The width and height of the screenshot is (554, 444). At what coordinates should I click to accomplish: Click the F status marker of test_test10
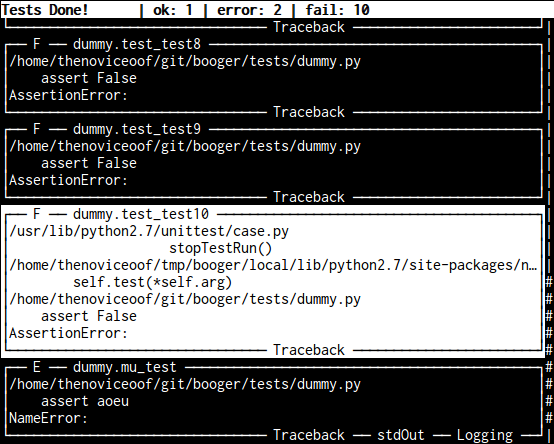point(36,214)
